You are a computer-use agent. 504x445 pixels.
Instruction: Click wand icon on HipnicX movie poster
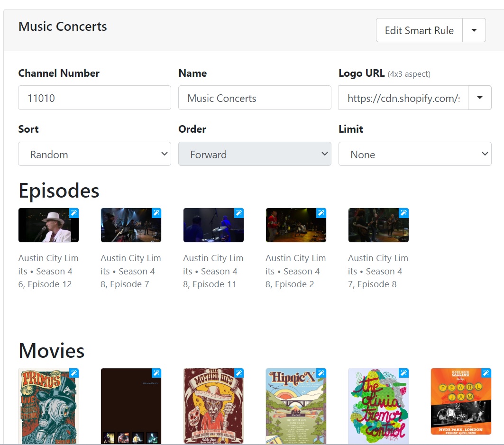(x=321, y=373)
